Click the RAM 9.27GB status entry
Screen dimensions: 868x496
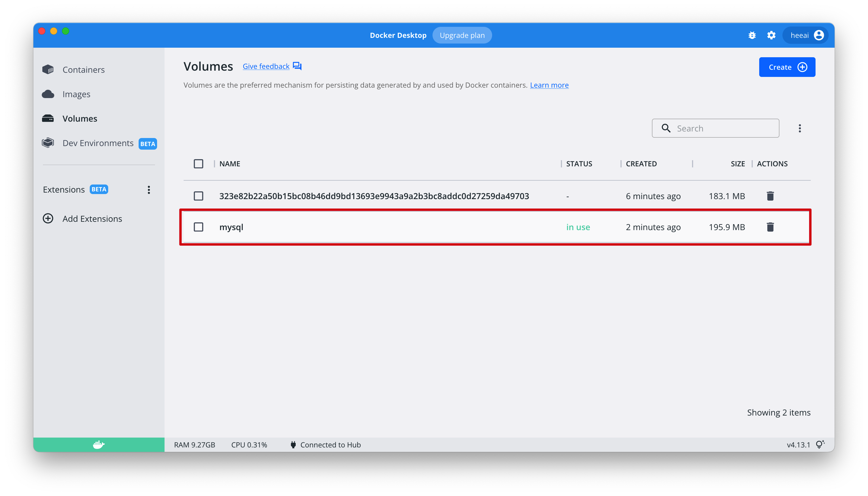click(194, 445)
